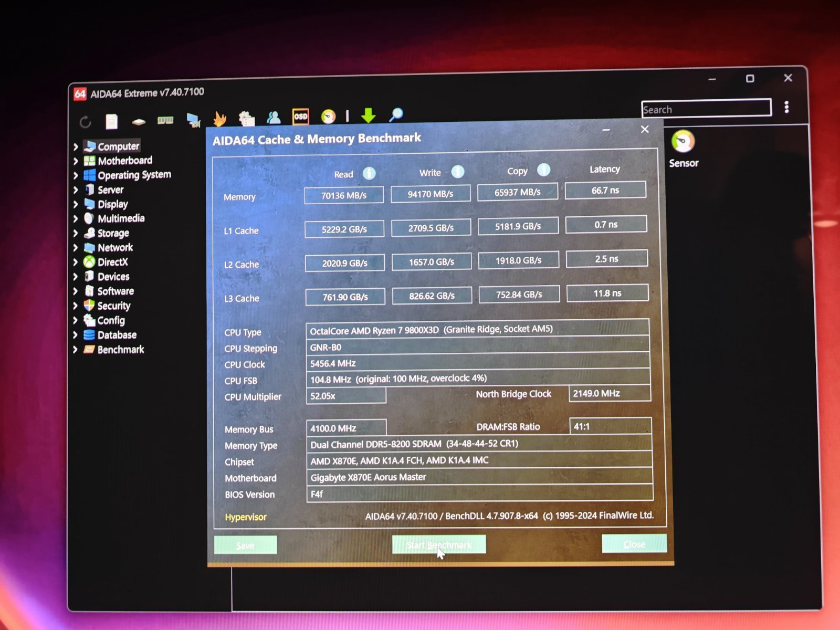Open the preferences checklist gear icon
840x630 pixels.
[246, 119]
